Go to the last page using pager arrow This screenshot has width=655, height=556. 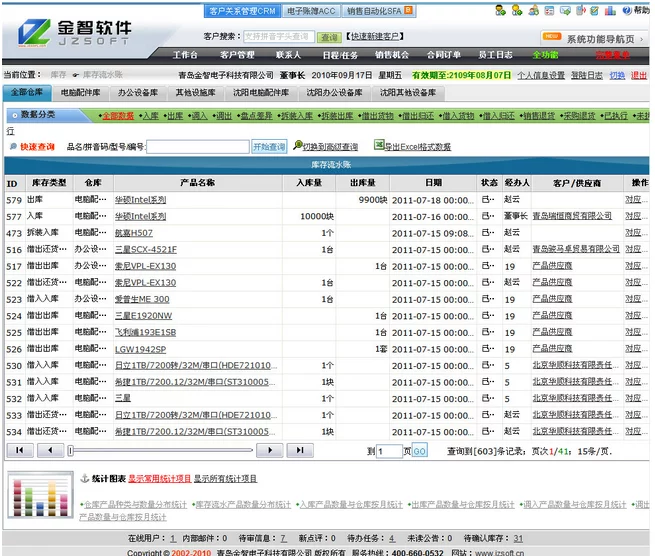point(299,451)
